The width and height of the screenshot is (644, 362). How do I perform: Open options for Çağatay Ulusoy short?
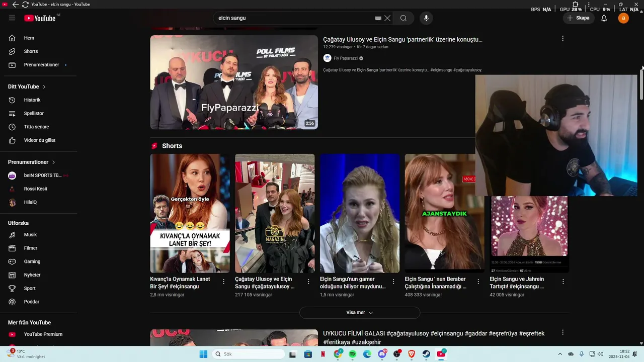(308, 282)
